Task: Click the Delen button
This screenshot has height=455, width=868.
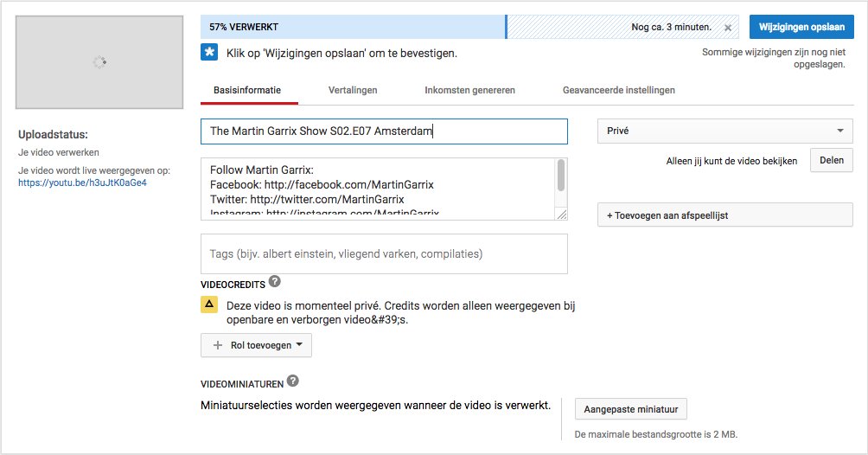Action: tap(832, 160)
